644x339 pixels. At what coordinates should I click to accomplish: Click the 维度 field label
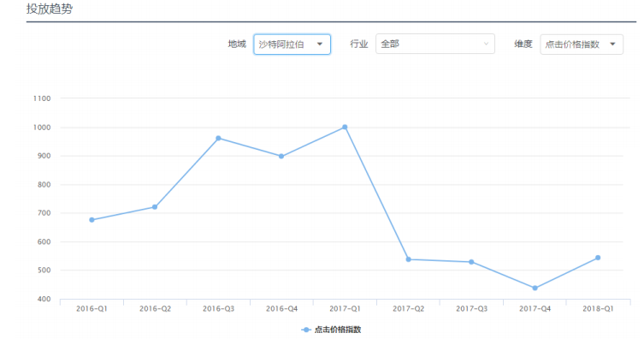(523, 44)
